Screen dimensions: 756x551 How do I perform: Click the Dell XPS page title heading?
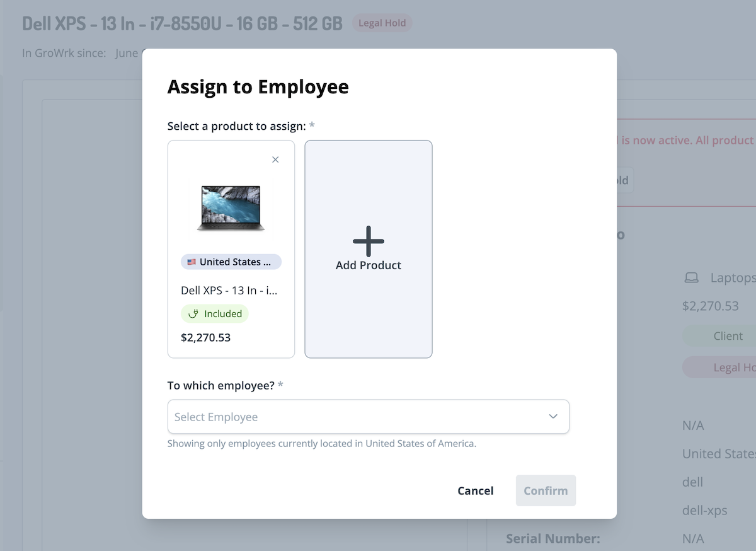(x=183, y=23)
